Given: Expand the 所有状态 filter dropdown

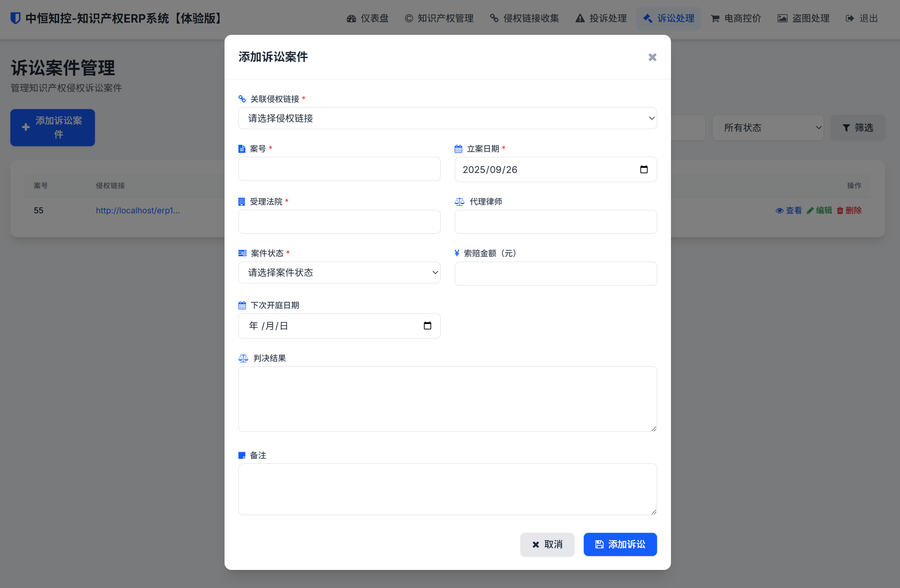Looking at the screenshot, I should click(768, 128).
